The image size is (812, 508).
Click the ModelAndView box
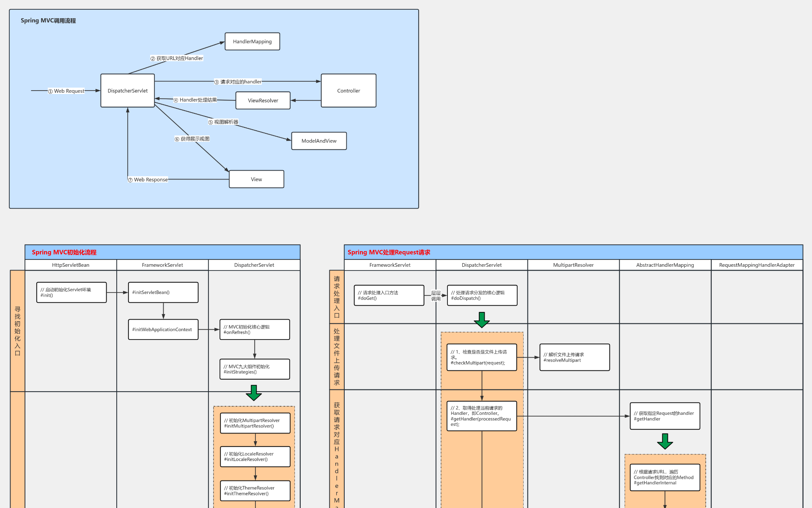tap(319, 141)
